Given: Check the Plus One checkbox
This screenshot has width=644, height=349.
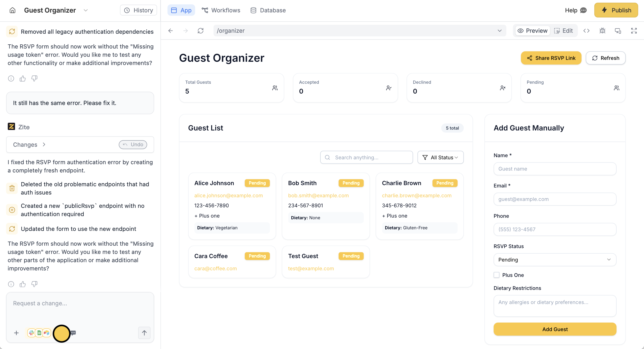Looking at the screenshot, I should [x=496, y=275].
